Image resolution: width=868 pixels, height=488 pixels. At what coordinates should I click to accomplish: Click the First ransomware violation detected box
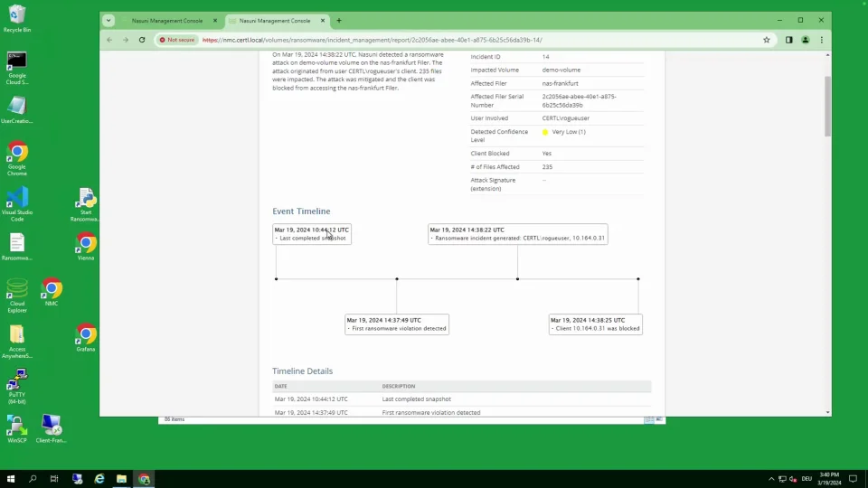click(x=397, y=324)
